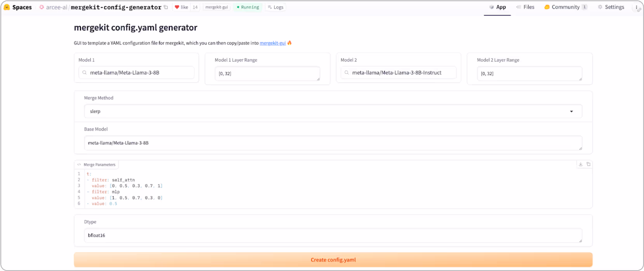Open the mergekit-config-generator space name link
Image resolution: width=644 pixels, height=271 pixels.
click(116, 7)
